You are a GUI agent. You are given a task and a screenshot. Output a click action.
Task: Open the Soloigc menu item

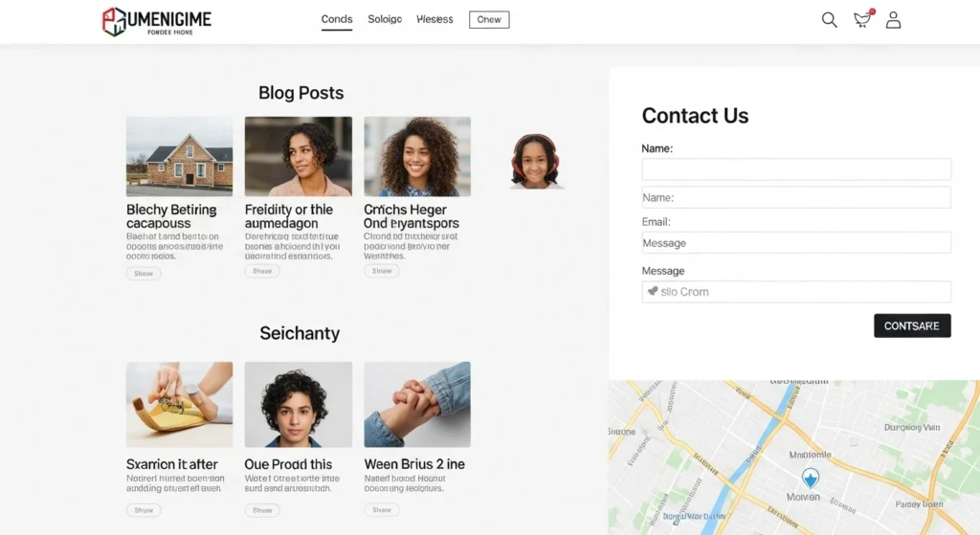[385, 19]
